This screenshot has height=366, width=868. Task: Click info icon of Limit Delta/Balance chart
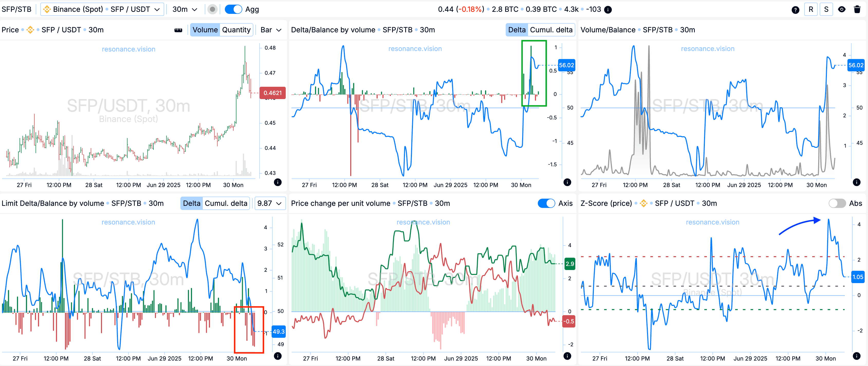click(278, 356)
